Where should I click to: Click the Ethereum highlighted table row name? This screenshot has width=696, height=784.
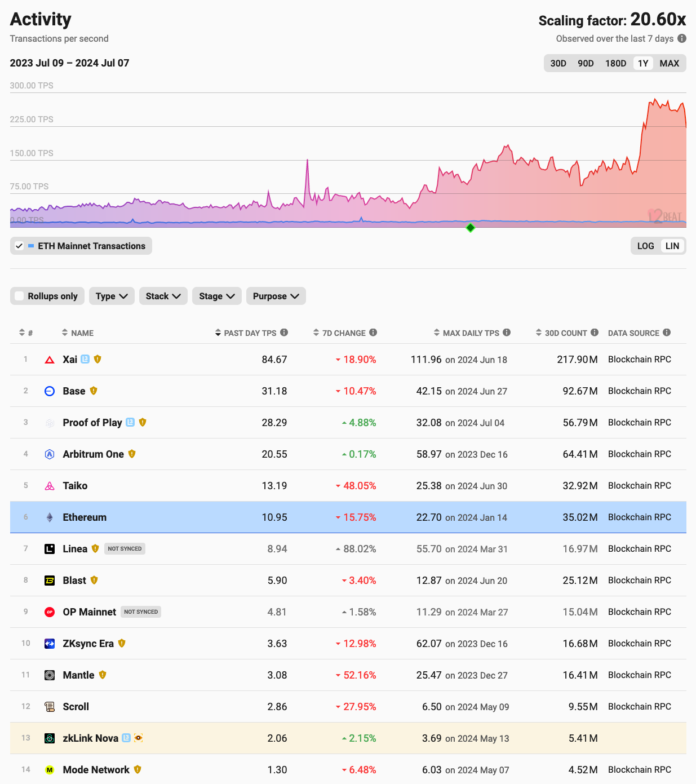85,517
